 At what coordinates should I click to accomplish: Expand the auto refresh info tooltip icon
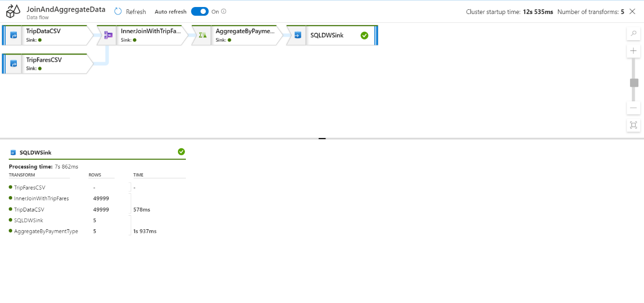click(x=223, y=11)
